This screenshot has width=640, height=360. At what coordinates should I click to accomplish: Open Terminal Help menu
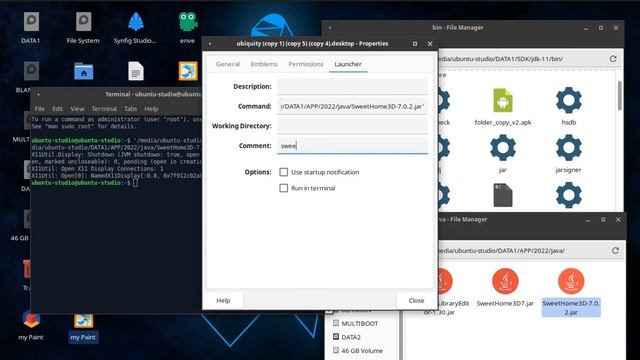point(151,109)
